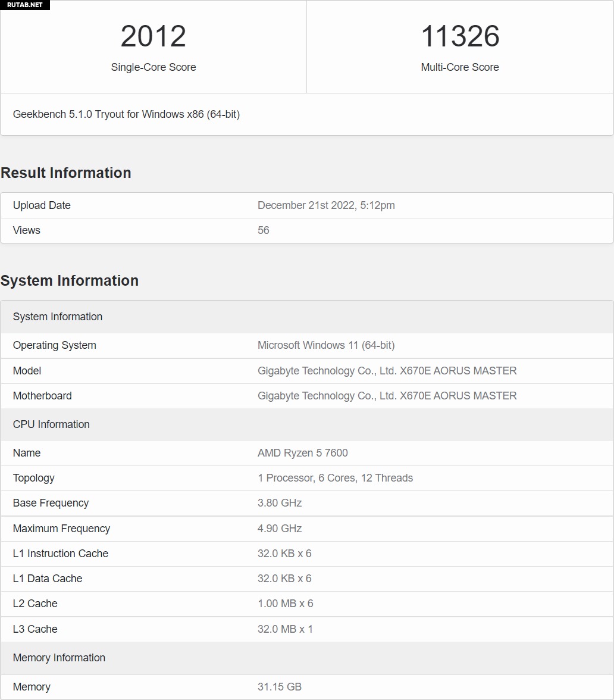Click the Views count value 56

pyautogui.click(x=264, y=230)
